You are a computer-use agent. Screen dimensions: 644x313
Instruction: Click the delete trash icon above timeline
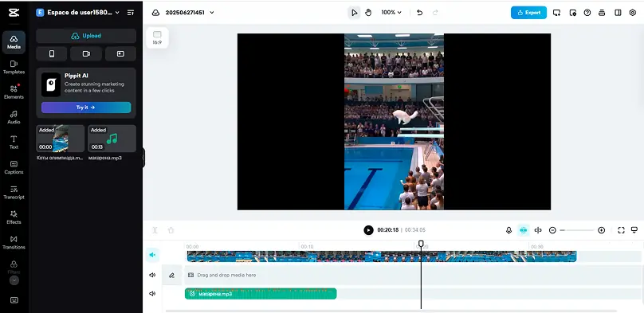(171, 230)
